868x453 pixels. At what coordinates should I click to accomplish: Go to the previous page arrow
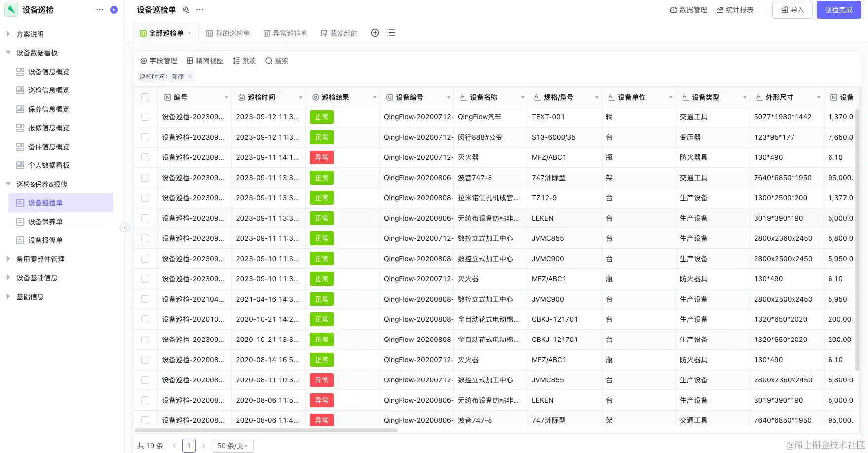(x=174, y=446)
